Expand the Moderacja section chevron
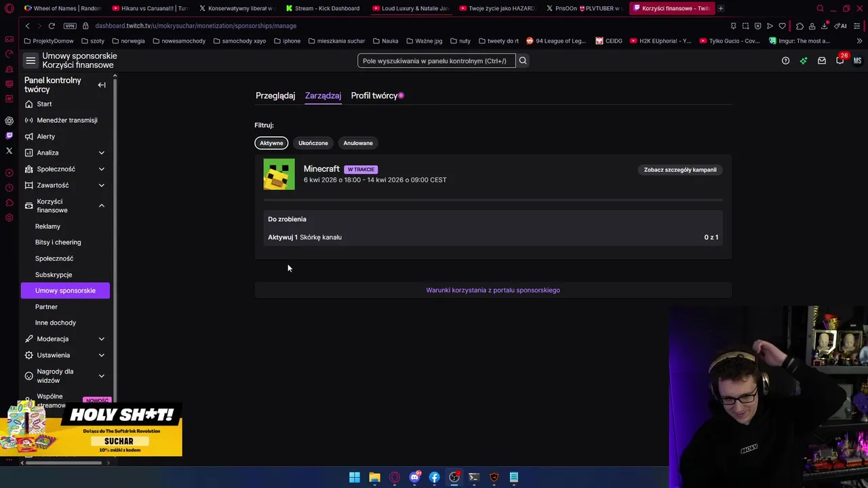868x488 pixels. click(102, 339)
